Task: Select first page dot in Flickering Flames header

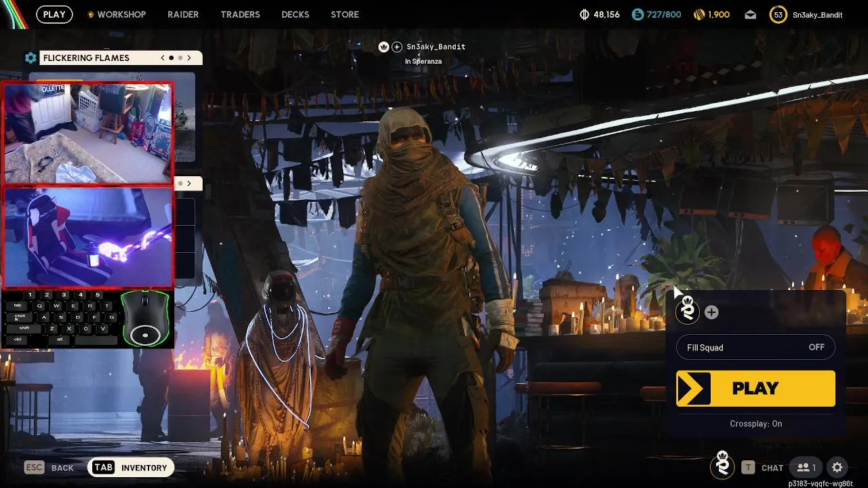Action: click(172, 58)
